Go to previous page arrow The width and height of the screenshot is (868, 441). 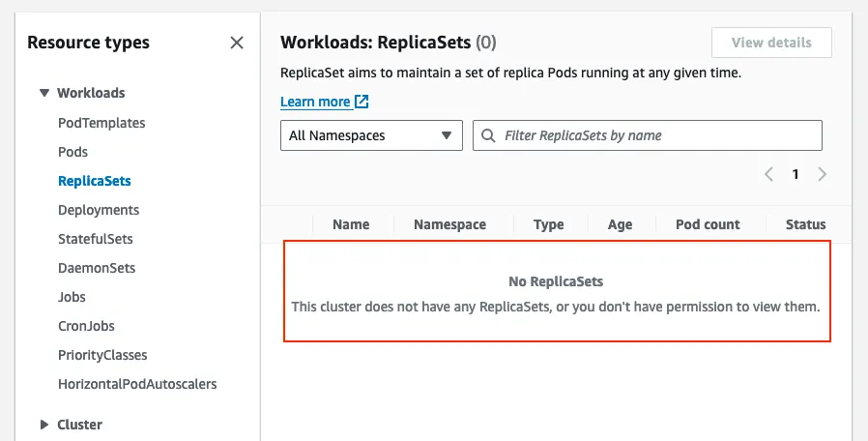click(769, 174)
